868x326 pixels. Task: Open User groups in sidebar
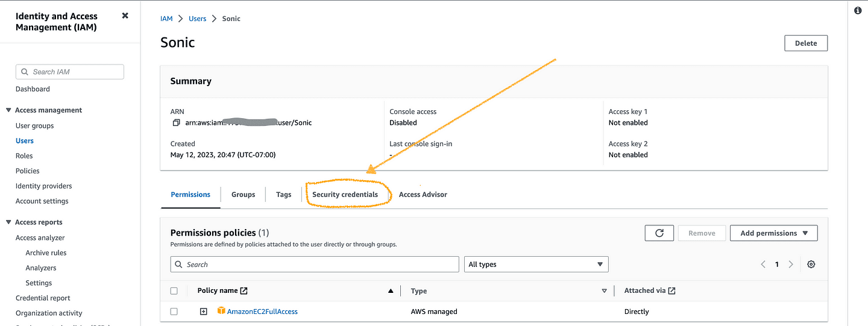(x=34, y=126)
